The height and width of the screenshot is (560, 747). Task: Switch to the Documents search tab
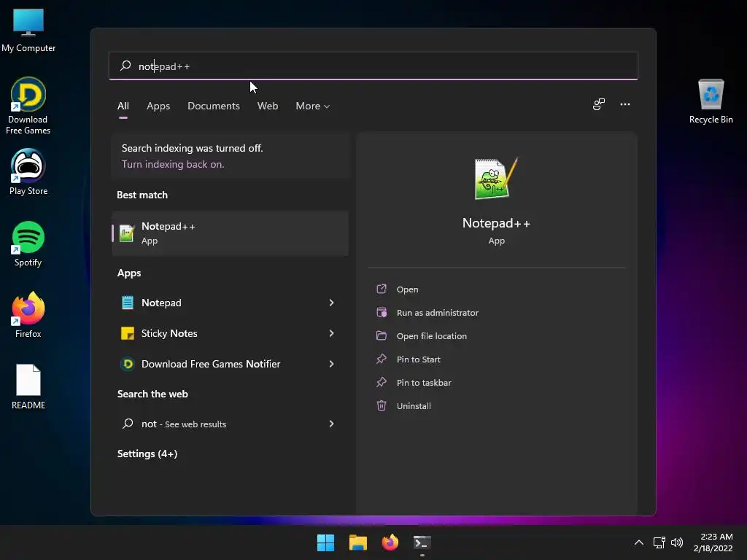click(214, 106)
